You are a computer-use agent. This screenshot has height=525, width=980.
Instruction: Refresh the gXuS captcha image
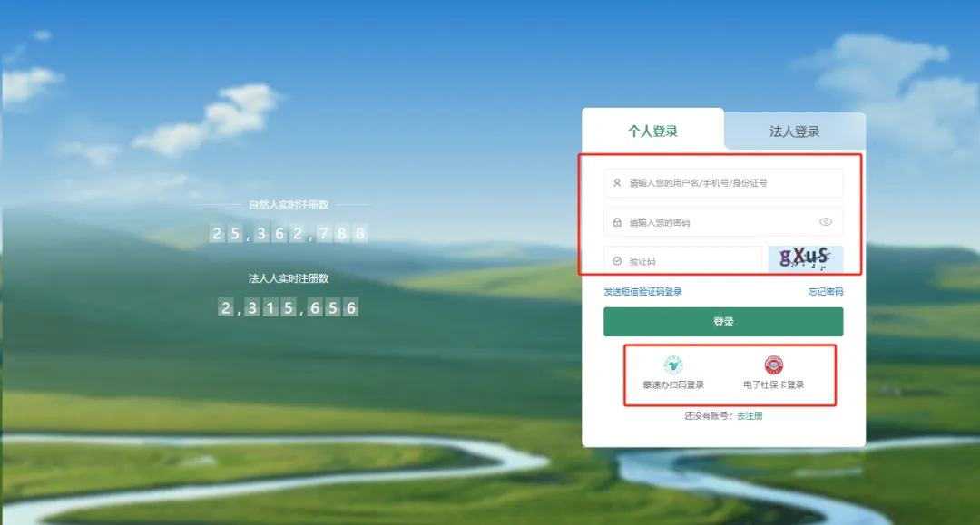pyautogui.click(x=805, y=258)
